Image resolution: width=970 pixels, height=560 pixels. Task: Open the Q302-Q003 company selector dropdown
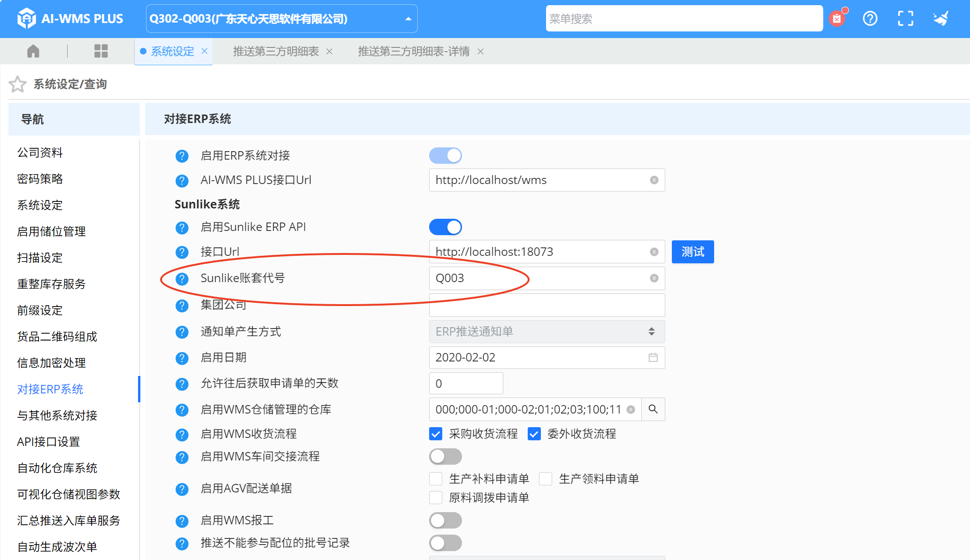tap(282, 19)
